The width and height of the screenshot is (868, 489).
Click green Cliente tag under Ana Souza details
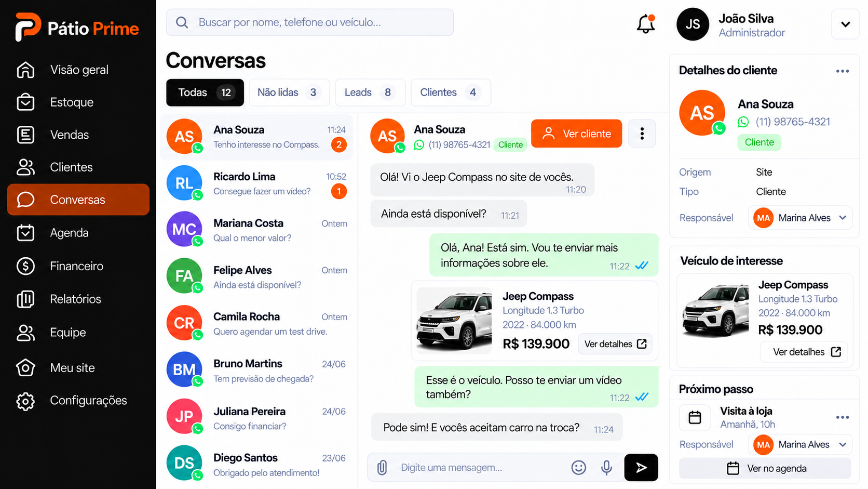759,142
